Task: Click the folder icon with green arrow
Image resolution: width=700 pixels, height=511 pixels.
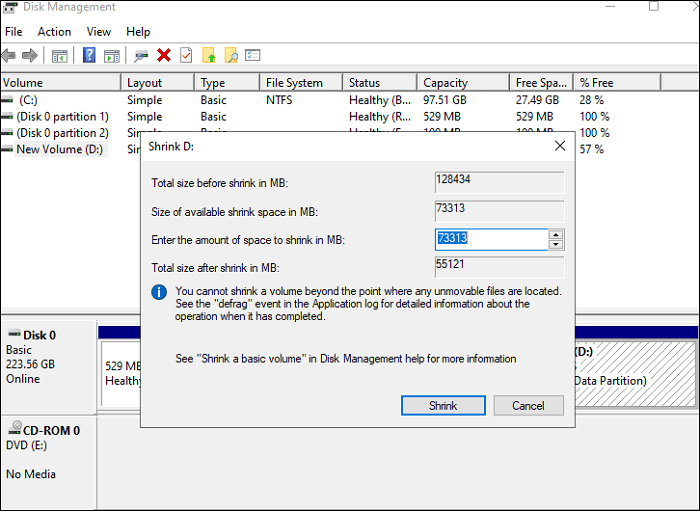Action: click(209, 56)
